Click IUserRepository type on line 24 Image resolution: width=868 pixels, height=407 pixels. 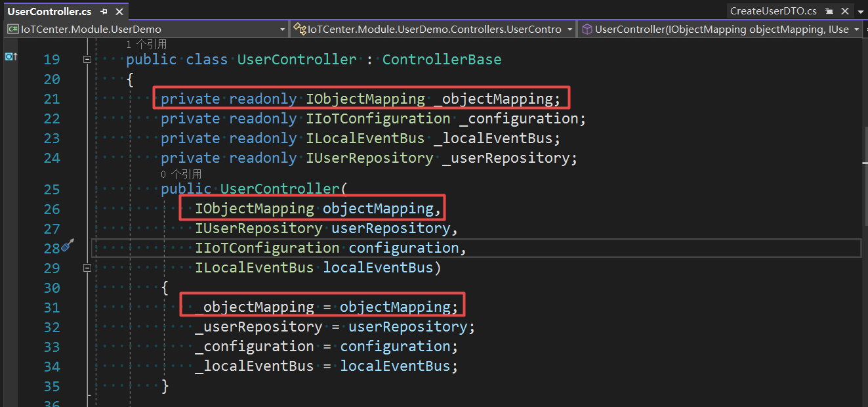tap(369, 158)
